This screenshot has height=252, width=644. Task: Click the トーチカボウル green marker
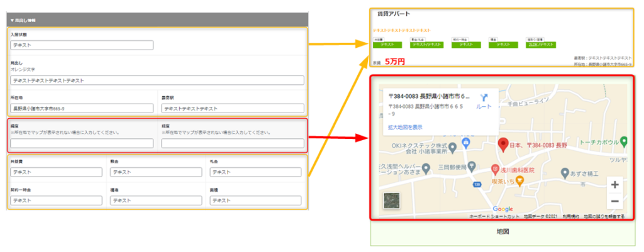pos(623,141)
